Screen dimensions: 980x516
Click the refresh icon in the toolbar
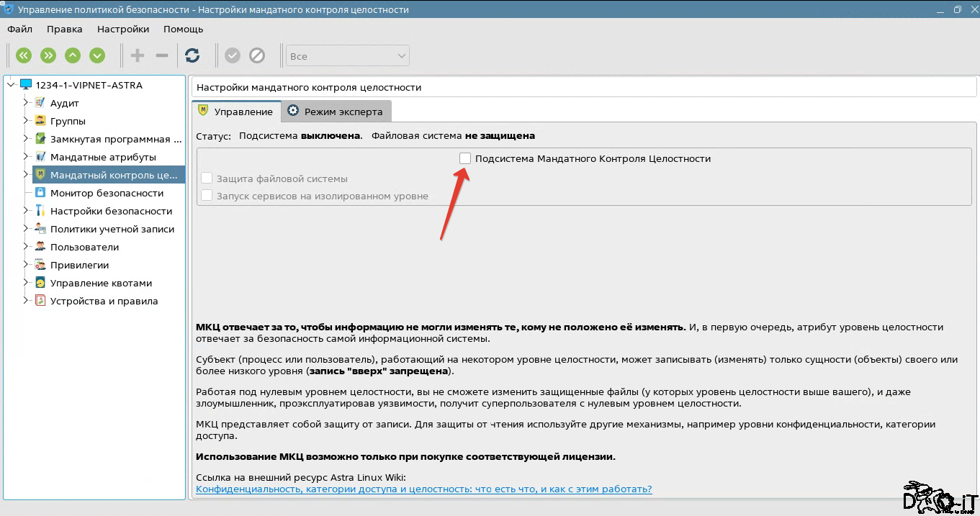192,55
